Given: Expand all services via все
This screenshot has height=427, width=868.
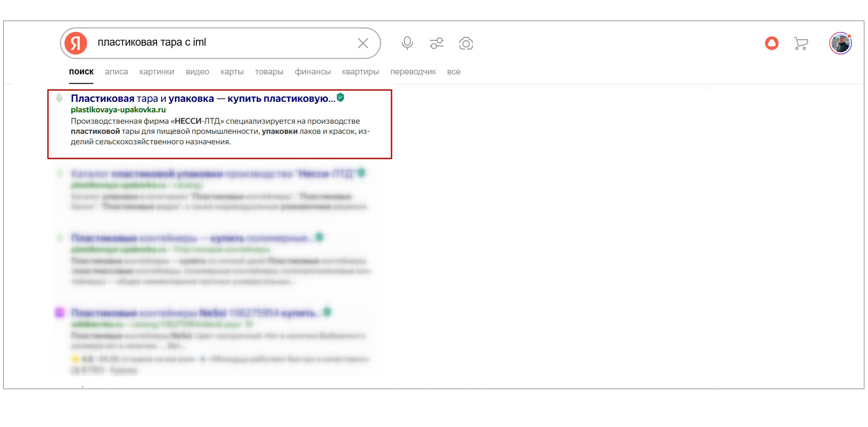Looking at the screenshot, I should point(454,72).
